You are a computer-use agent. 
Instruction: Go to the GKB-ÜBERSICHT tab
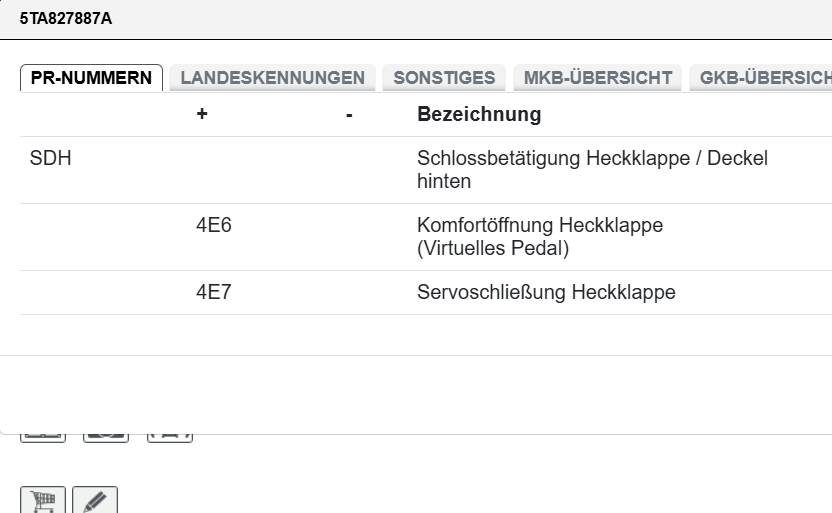tap(763, 78)
